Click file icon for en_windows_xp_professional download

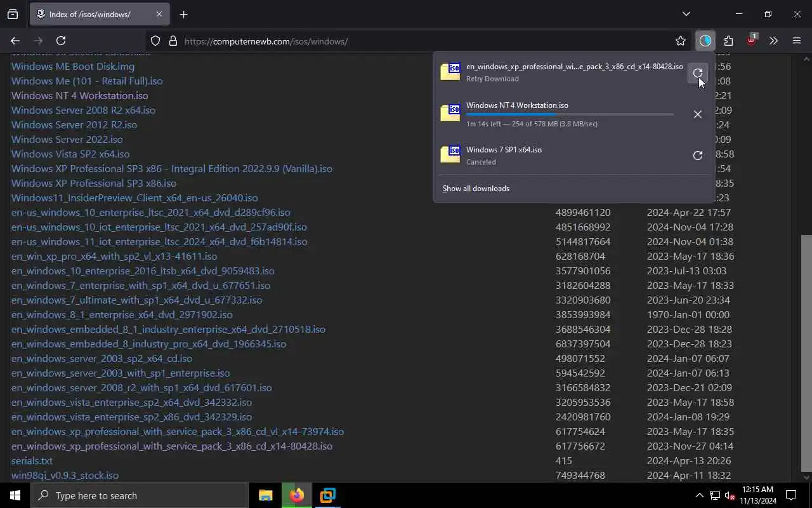(x=450, y=72)
